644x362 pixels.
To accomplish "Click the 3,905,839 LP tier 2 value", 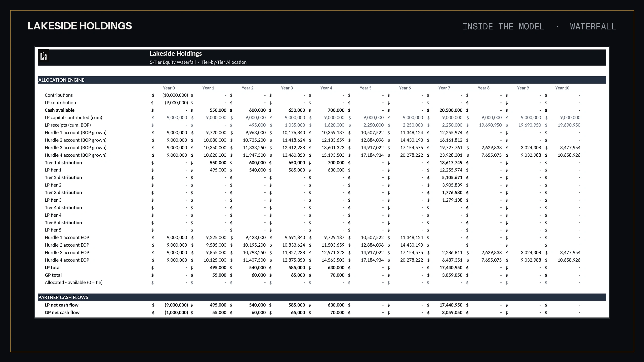I will click(x=452, y=185).
